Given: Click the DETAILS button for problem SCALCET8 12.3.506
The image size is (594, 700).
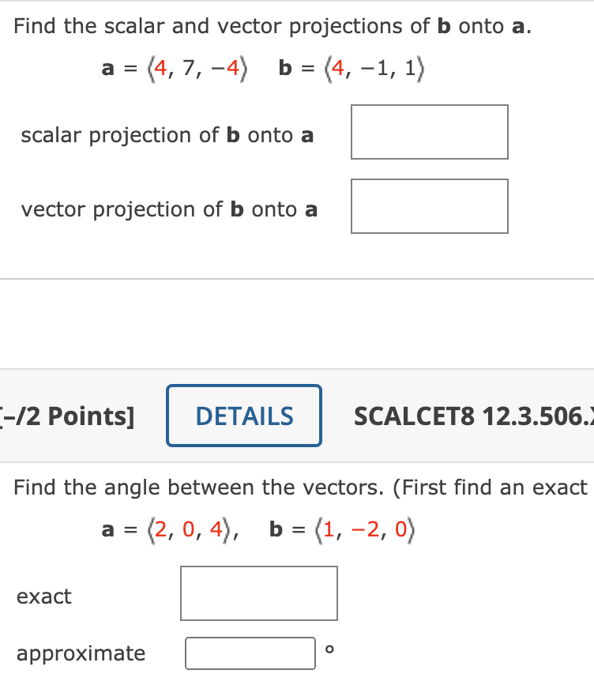Looking at the screenshot, I should 243,416.
